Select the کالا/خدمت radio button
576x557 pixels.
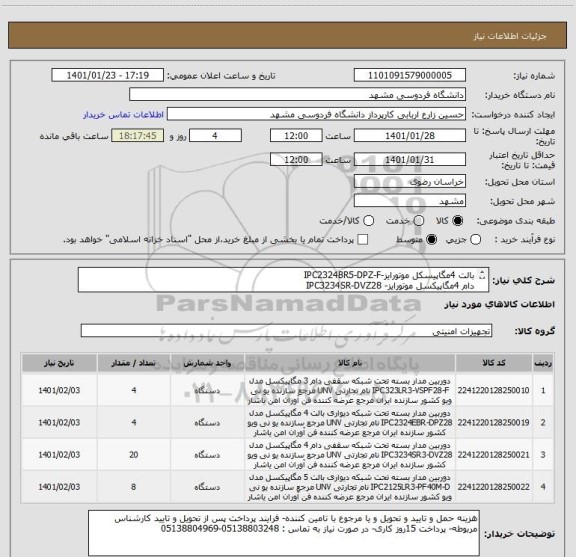click(368, 221)
